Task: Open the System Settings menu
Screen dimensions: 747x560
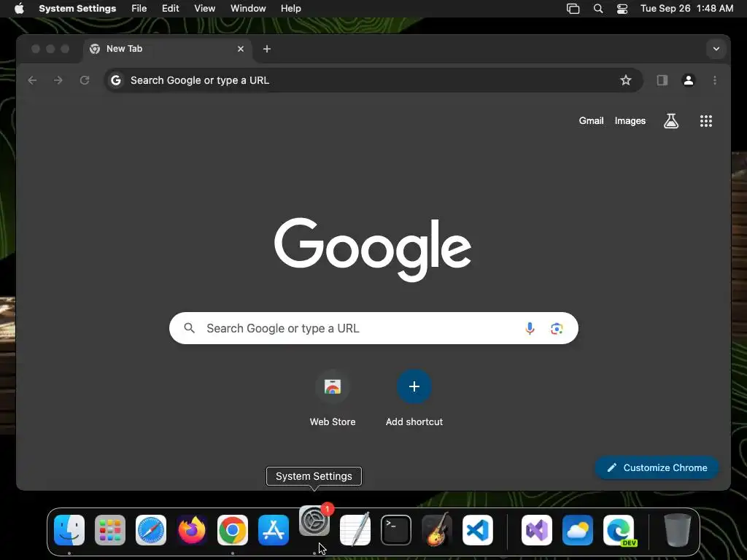Action: (77, 9)
